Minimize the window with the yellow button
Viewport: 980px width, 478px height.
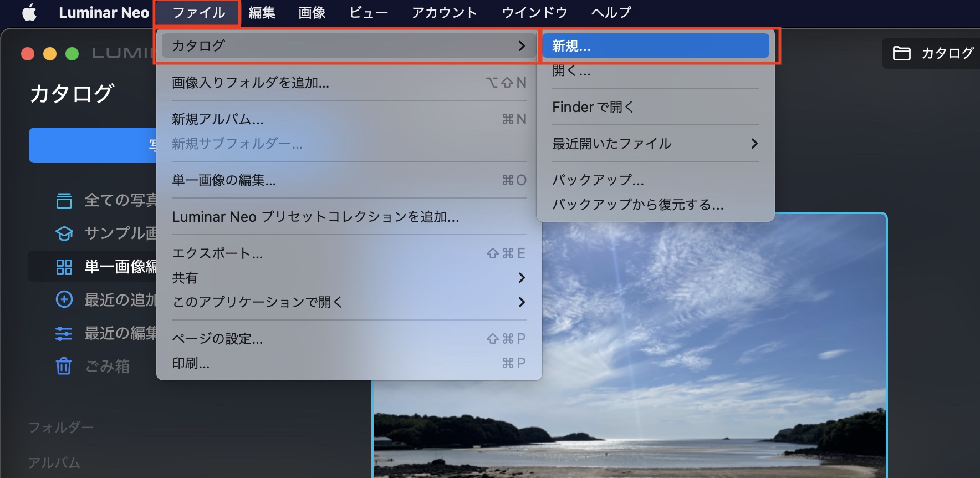point(50,53)
